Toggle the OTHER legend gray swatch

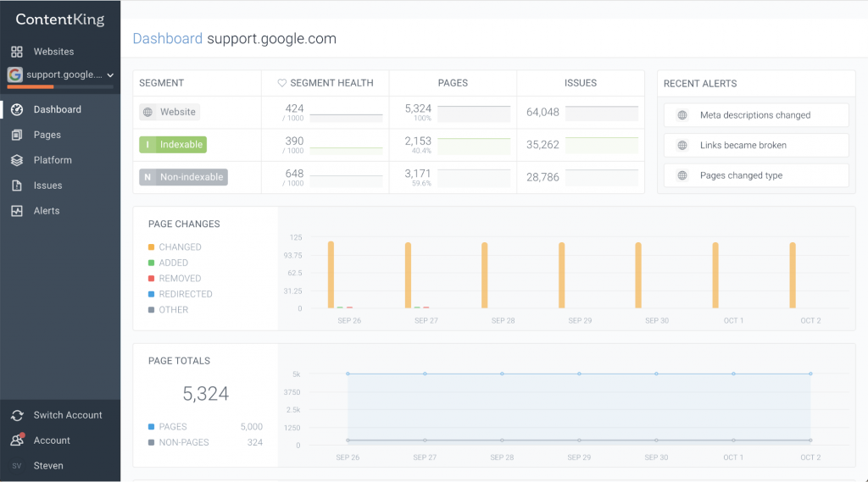click(x=151, y=310)
